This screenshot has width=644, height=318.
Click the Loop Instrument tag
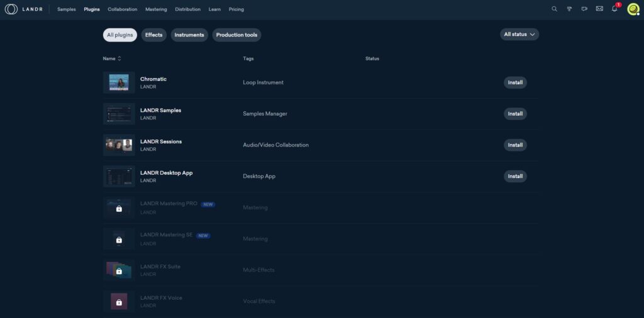coord(263,82)
